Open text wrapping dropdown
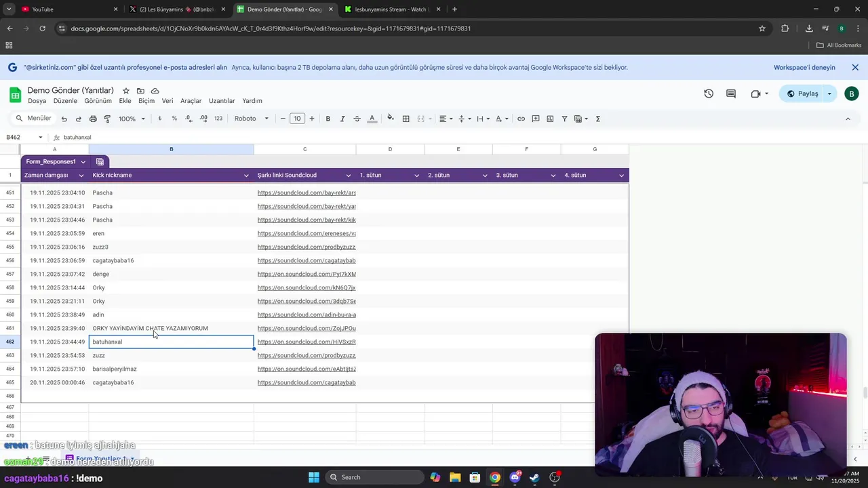Image resolution: width=868 pixels, height=488 pixels. coord(483,119)
